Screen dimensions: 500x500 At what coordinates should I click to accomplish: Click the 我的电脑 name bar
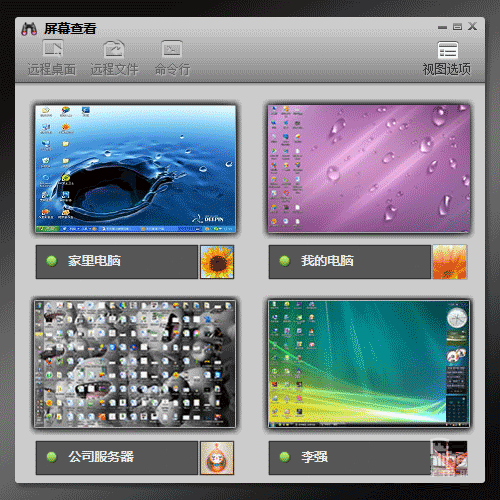coord(350,262)
